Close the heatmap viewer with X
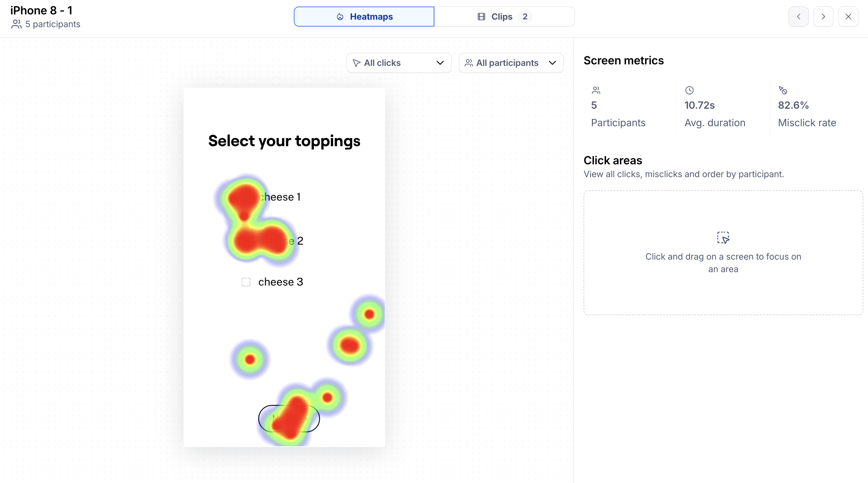Screen dimensions: 868x483 848,17
